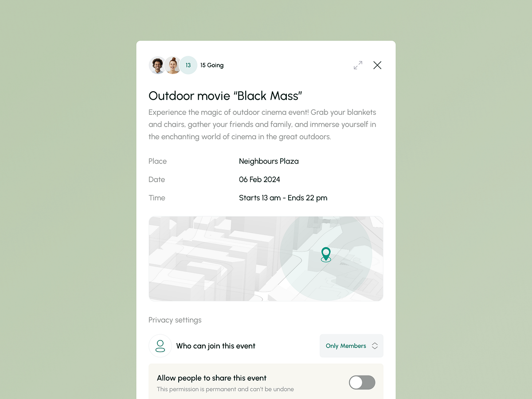
Task: Close the event details dialog
Action: point(377,65)
